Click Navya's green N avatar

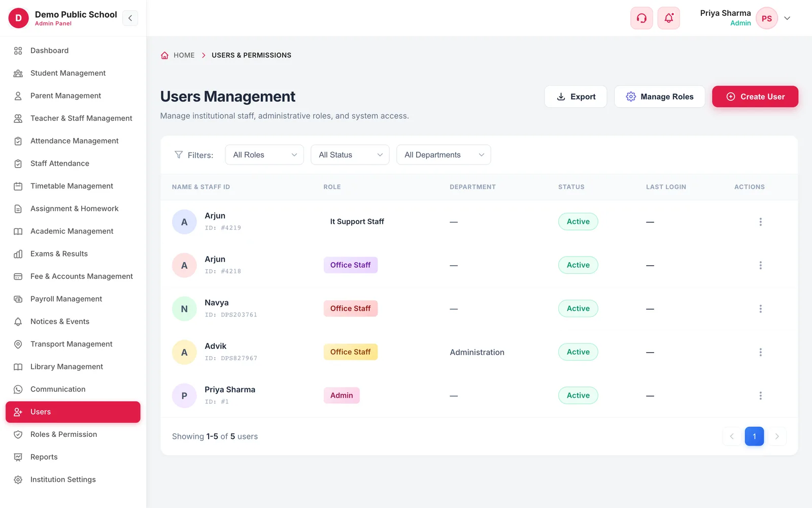[184, 309]
